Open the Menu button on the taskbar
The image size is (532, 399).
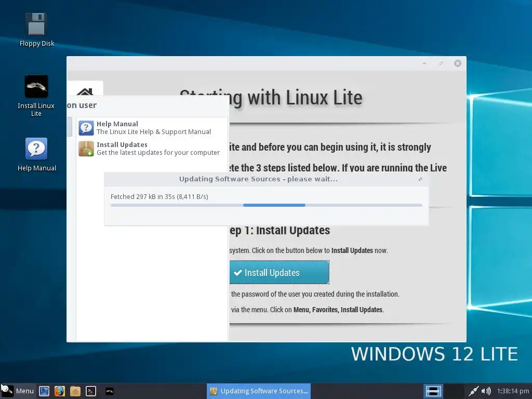tap(18, 391)
